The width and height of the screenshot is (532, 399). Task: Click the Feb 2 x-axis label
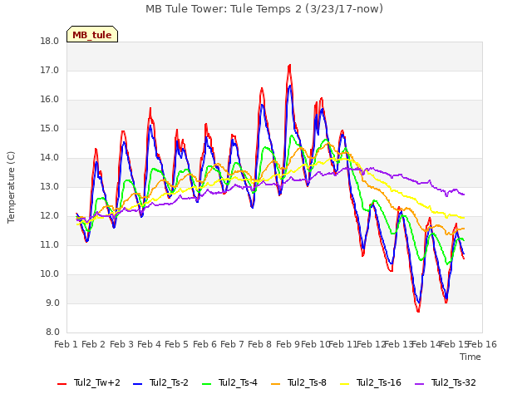94,345
